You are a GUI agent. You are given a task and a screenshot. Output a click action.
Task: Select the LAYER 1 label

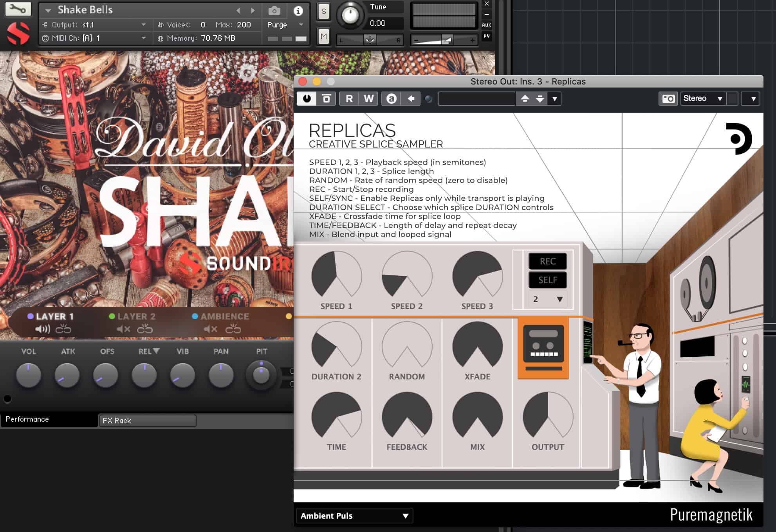click(55, 316)
